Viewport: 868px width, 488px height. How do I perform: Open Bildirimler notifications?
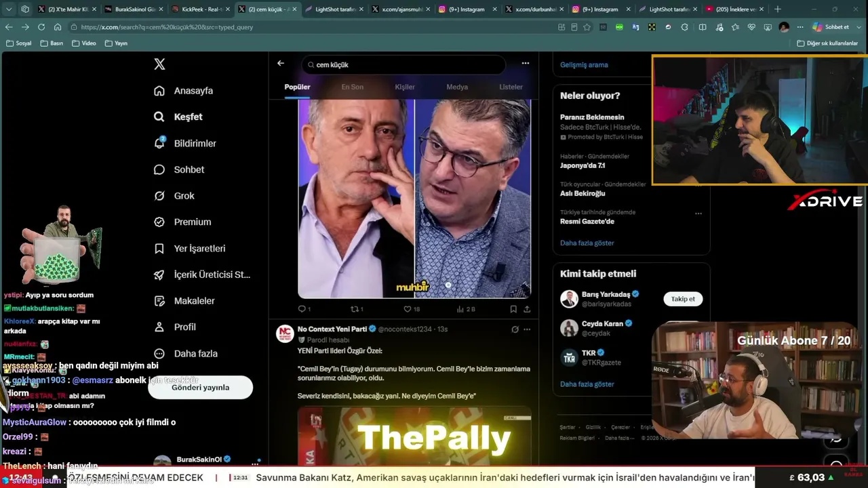185,143
